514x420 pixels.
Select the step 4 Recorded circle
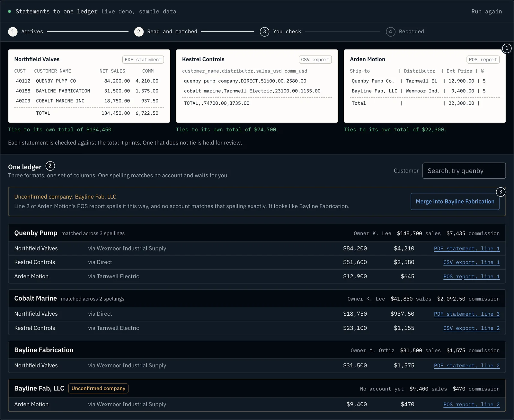click(390, 31)
